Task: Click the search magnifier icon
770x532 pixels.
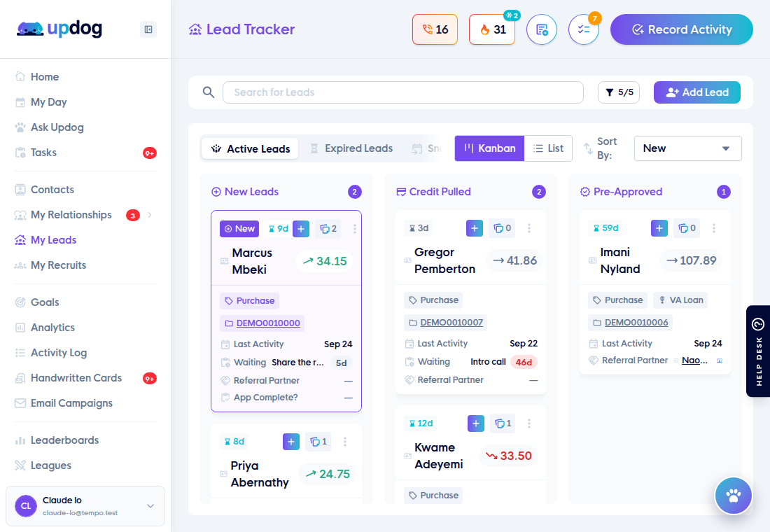Action: point(209,92)
